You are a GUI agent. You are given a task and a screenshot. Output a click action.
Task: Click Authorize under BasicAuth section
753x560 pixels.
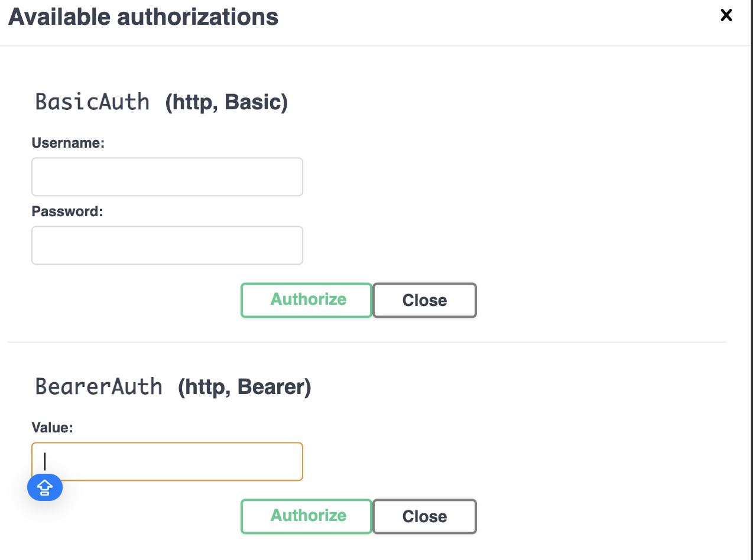pyautogui.click(x=306, y=300)
